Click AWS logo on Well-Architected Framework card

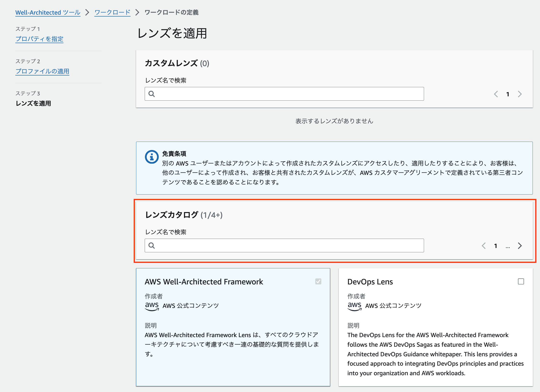point(152,306)
